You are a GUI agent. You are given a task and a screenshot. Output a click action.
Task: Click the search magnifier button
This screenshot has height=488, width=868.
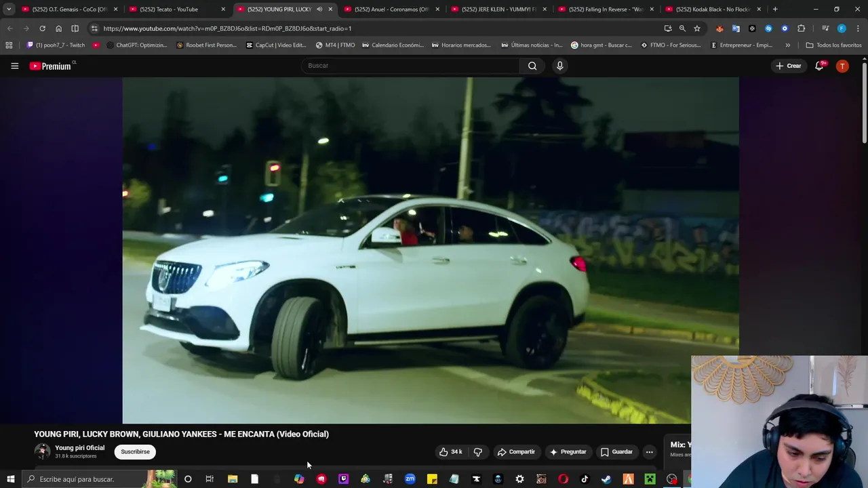point(532,66)
